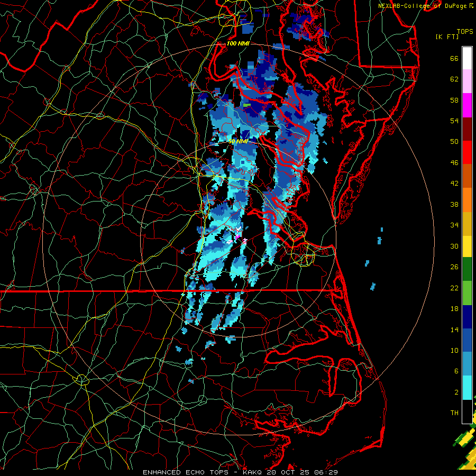Click the dark maroon legend swatch
476x476 pixels.
coord(467,129)
